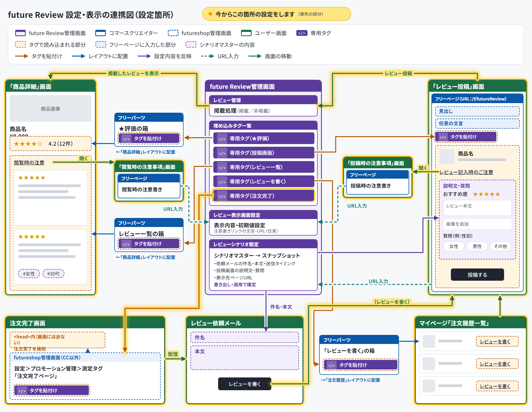This screenshot has width=532, height=412.
Task: Click シナリオマスター → スナップショット text
Action: [257, 255]
